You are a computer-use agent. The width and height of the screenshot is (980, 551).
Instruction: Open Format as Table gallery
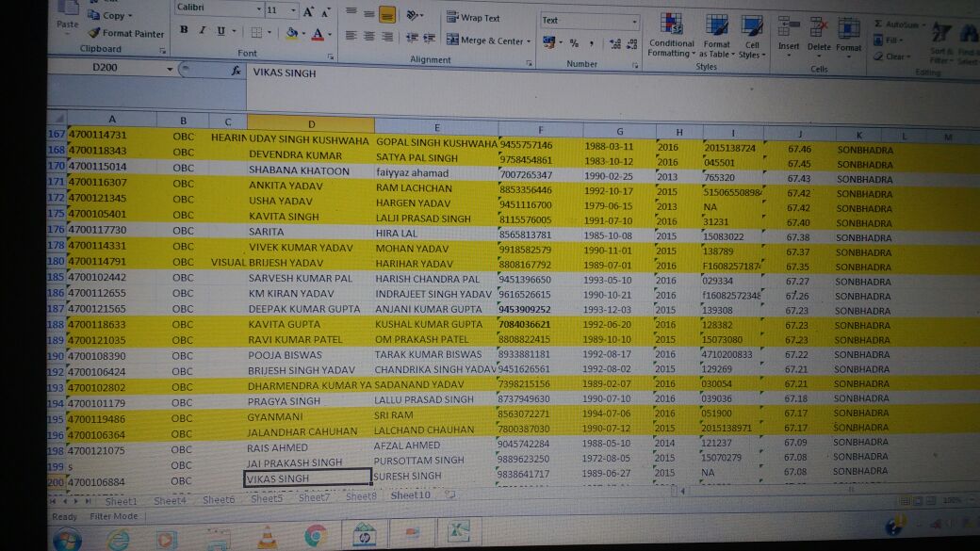tap(716, 37)
